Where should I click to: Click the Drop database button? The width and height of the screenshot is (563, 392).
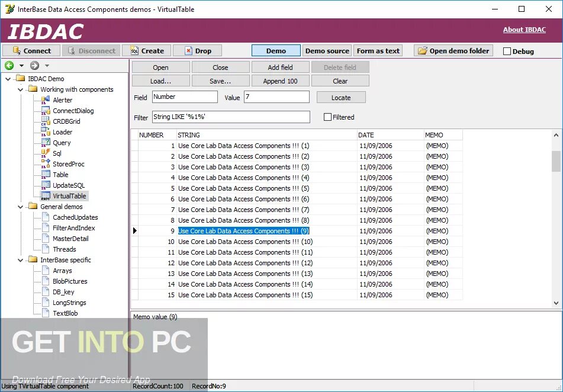pos(198,51)
